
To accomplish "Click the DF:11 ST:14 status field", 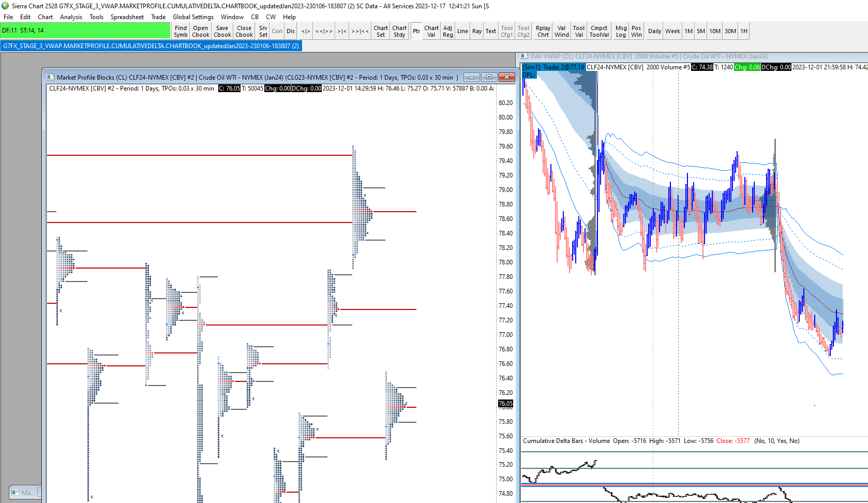I will click(x=85, y=31).
